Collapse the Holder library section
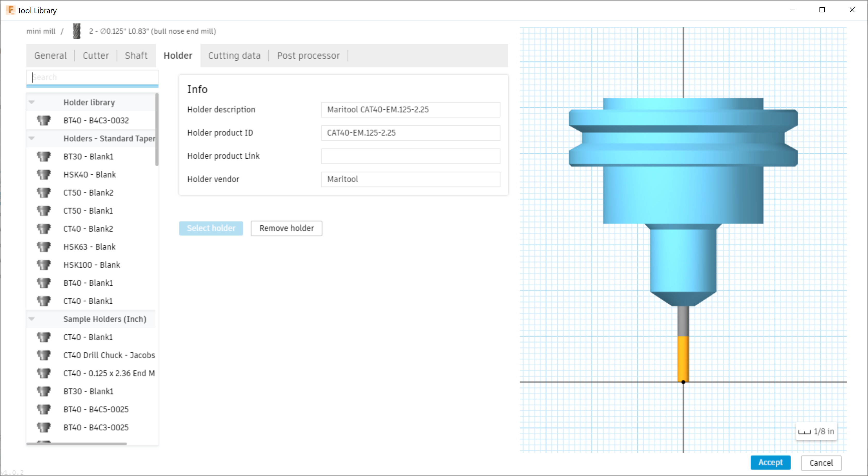The height and width of the screenshot is (476, 868). tap(31, 102)
